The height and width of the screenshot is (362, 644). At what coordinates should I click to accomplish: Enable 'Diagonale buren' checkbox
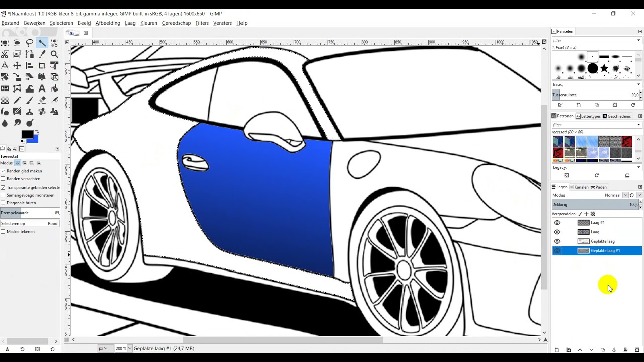3,203
